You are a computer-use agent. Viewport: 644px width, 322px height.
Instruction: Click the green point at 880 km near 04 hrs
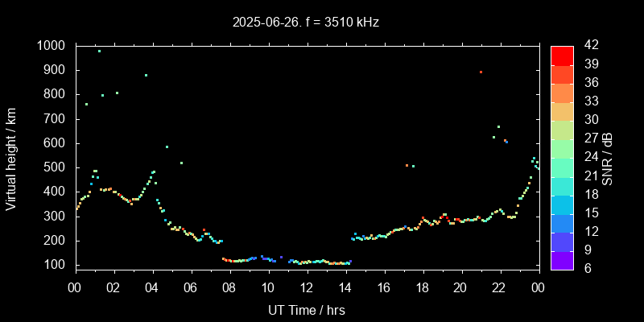(x=146, y=75)
